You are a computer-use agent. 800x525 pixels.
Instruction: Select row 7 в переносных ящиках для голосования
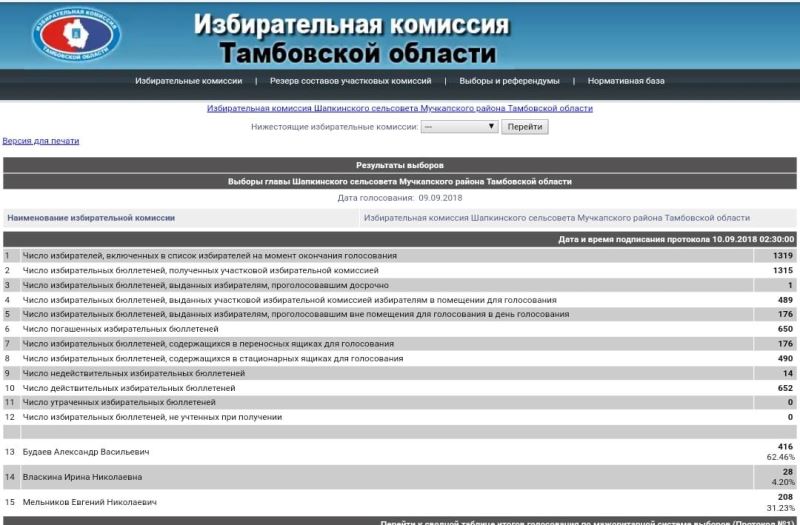pos(399,343)
